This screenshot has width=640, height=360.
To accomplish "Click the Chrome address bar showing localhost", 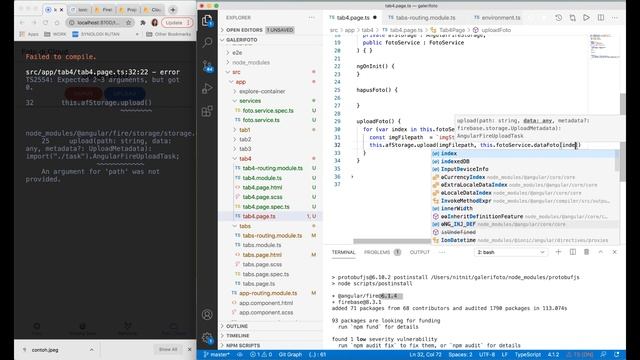I will (x=100, y=22).
